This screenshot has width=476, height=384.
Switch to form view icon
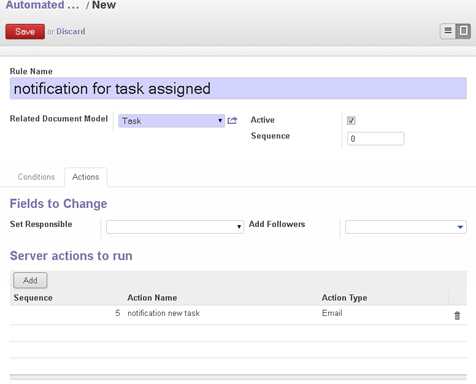[463, 31]
